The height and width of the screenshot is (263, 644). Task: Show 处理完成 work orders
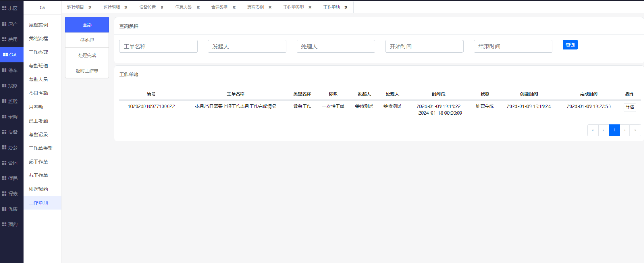coord(87,55)
